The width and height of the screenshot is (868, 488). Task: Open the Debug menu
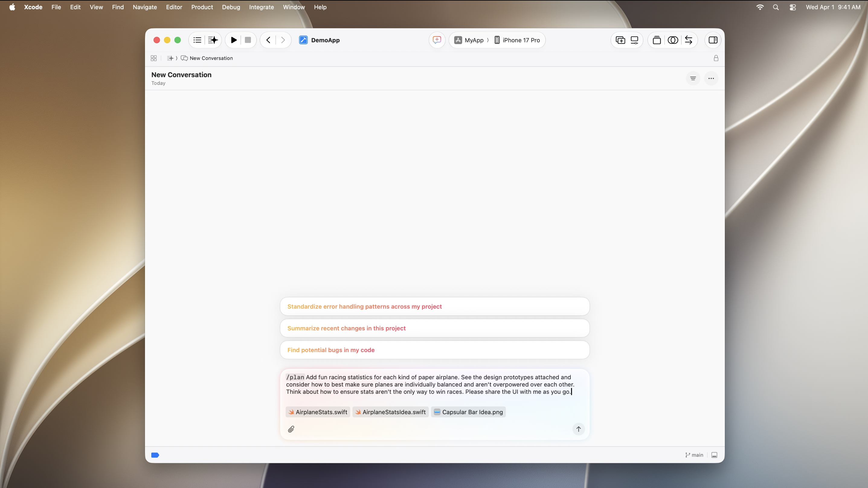[x=231, y=7]
